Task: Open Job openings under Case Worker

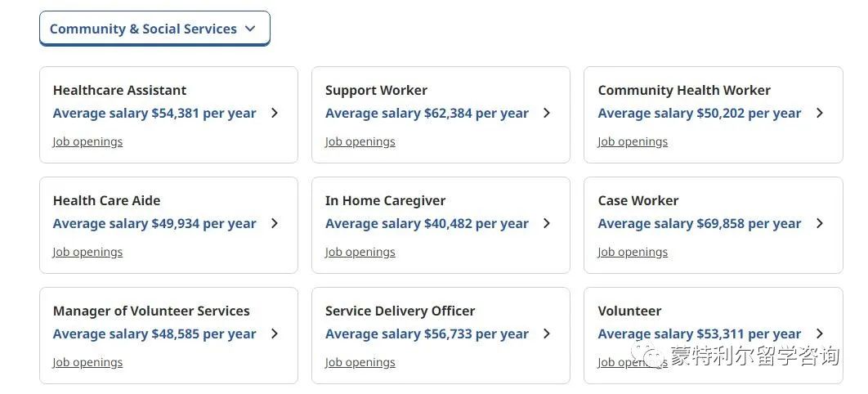Action: click(x=633, y=252)
